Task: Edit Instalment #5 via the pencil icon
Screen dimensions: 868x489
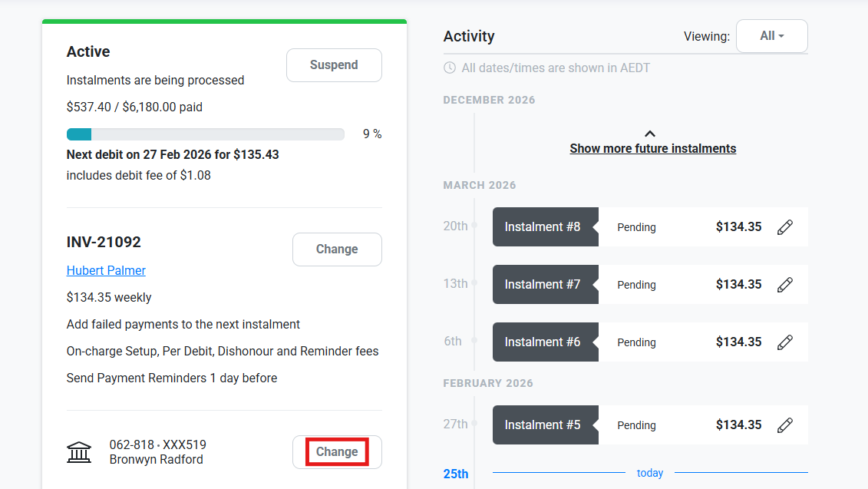Action: [x=784, y=425]
